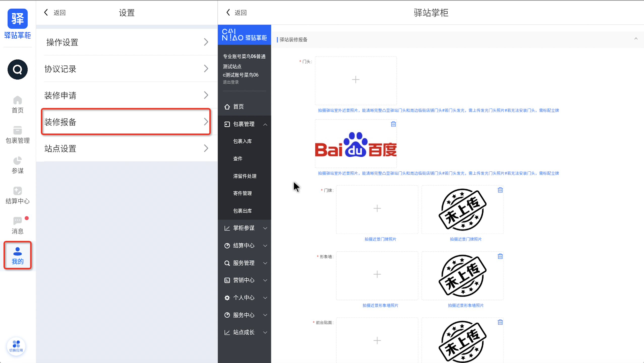Delete the uploaded 前台贴面 image

[500, 322]
